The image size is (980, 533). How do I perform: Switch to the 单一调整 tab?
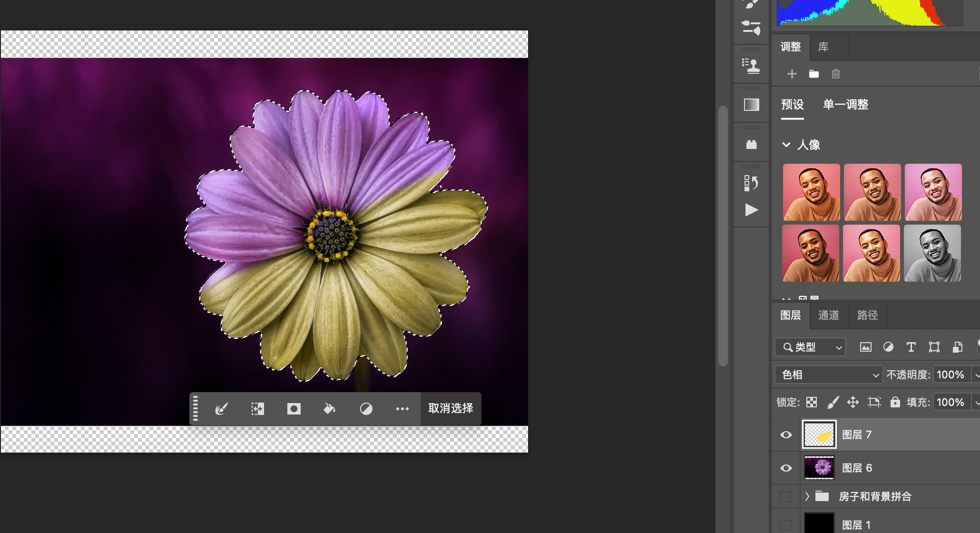[x=845, y=104]
